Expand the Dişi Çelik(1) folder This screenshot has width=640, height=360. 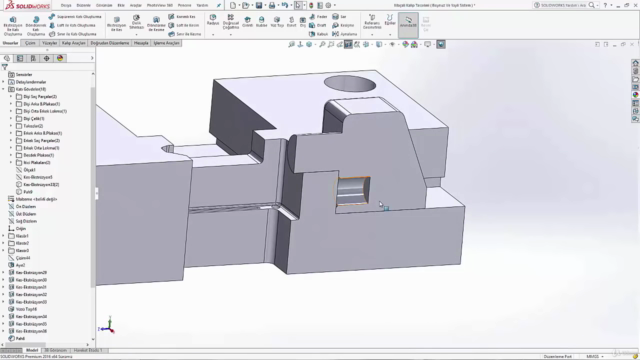click(11, 118)
